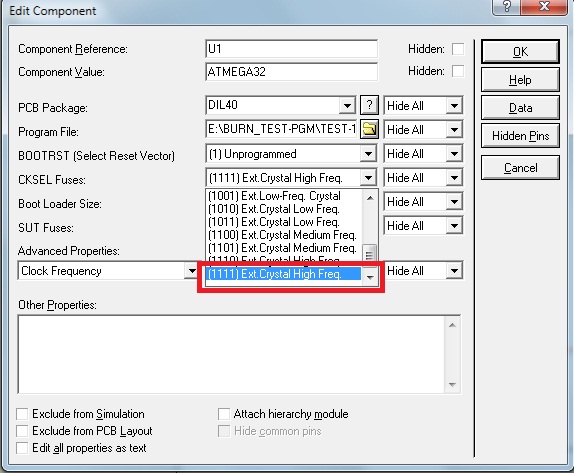Select (1100) Ext.Crystal Medium Freq. option
Image resolution: width=574 pixels, height=473 pixels.
pos(282,235)
